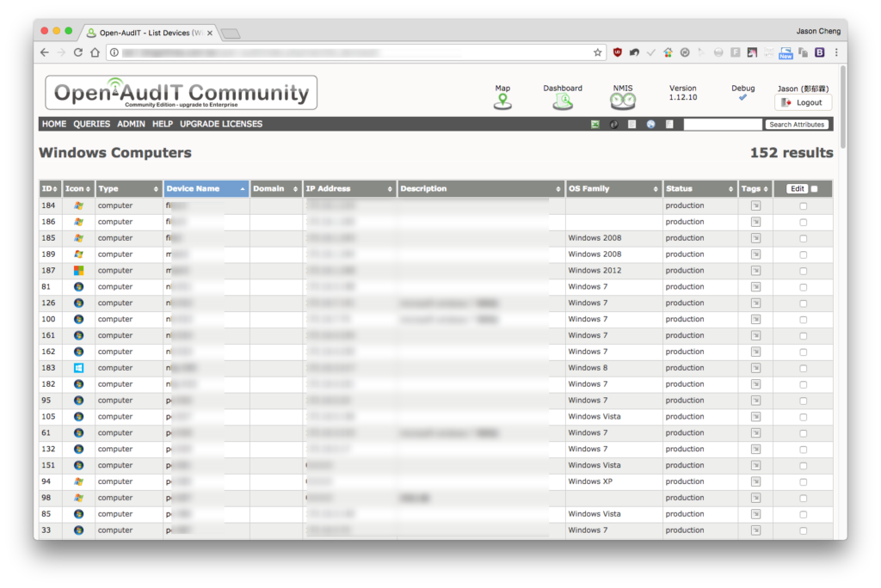Viewport: 881px width, 588px height.
Task: Open tags for device ID 187
Action: (x=755, y=271)
